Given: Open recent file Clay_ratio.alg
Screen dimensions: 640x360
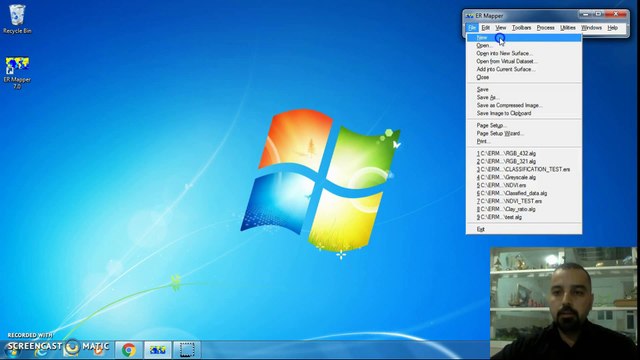Looking at the screenshot, I should click(524, 209).
